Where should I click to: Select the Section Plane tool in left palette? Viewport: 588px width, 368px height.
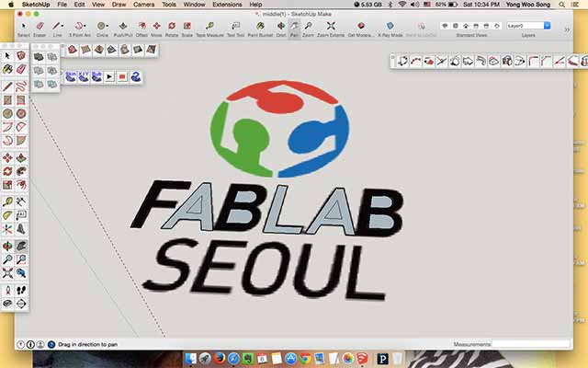21,304
